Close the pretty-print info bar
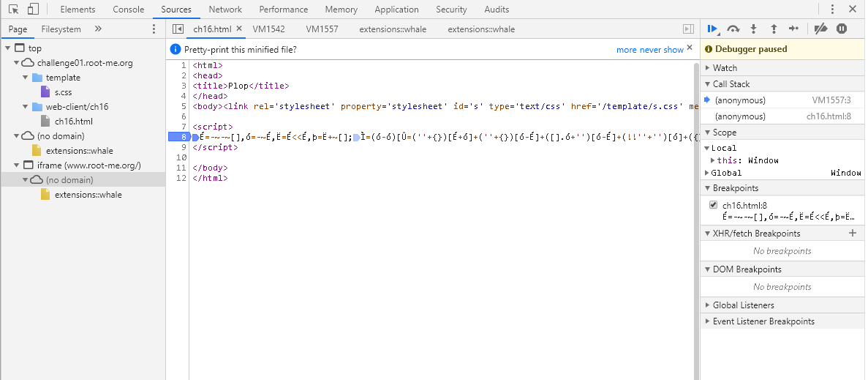The width and height of the screenshot is (868, 380). pyautogui.click(x=690, y=48)
